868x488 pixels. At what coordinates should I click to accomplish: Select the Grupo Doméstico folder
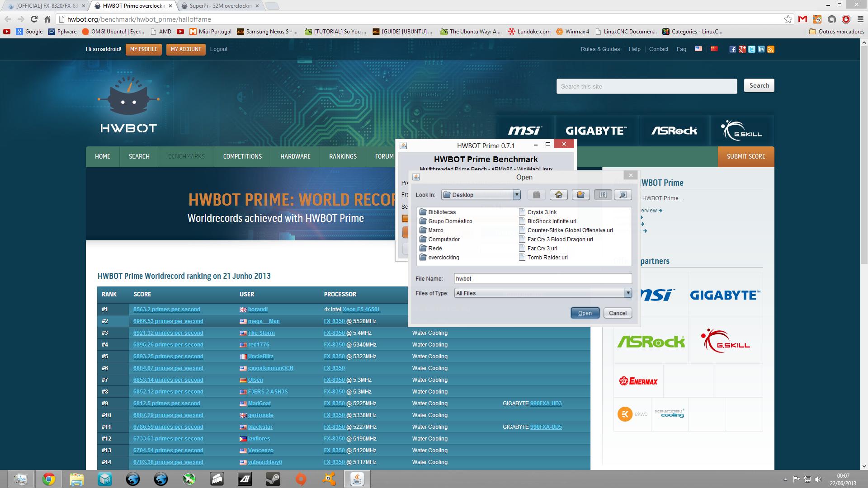pyautogui.click(x=446, y=221)
